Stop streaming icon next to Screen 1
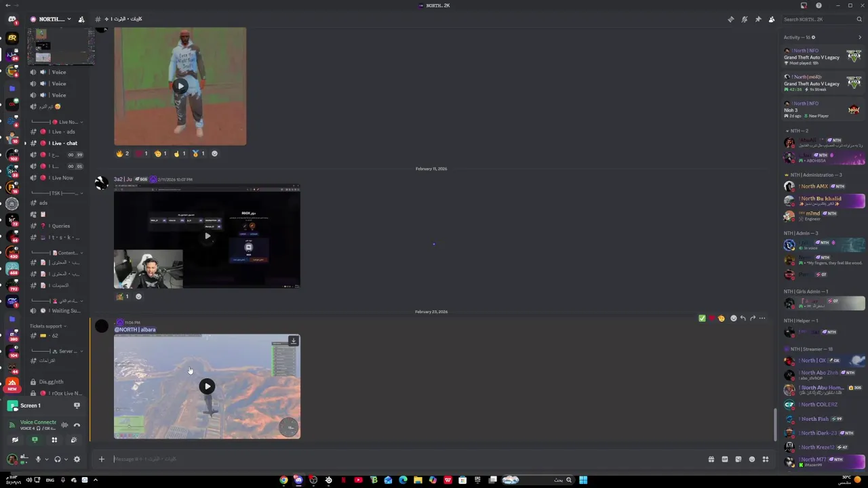This screenshot has height=488, width=868. pyautogui.click(x=77, y=405)
